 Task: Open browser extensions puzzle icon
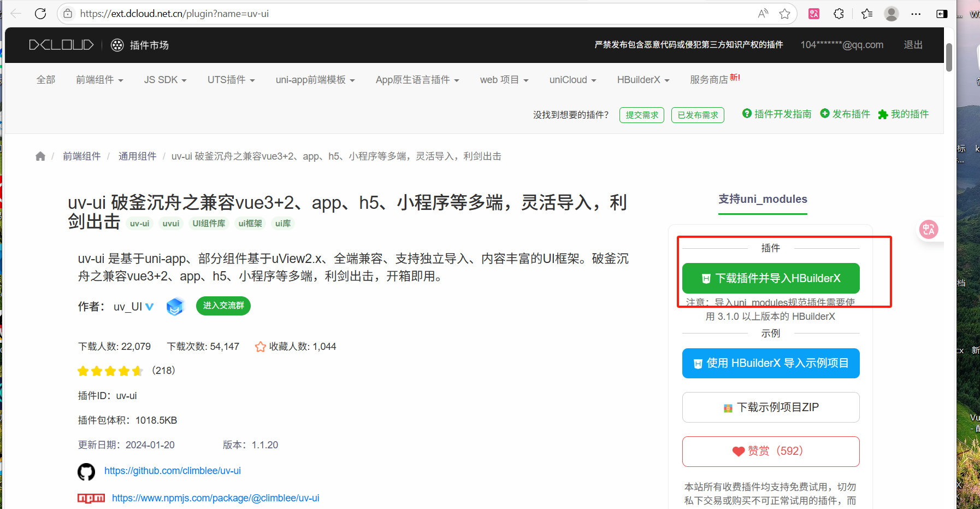[839, 14]
